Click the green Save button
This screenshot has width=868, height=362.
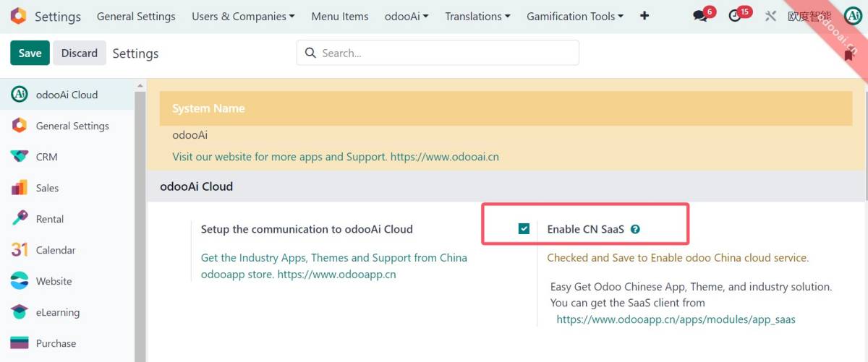30,53
